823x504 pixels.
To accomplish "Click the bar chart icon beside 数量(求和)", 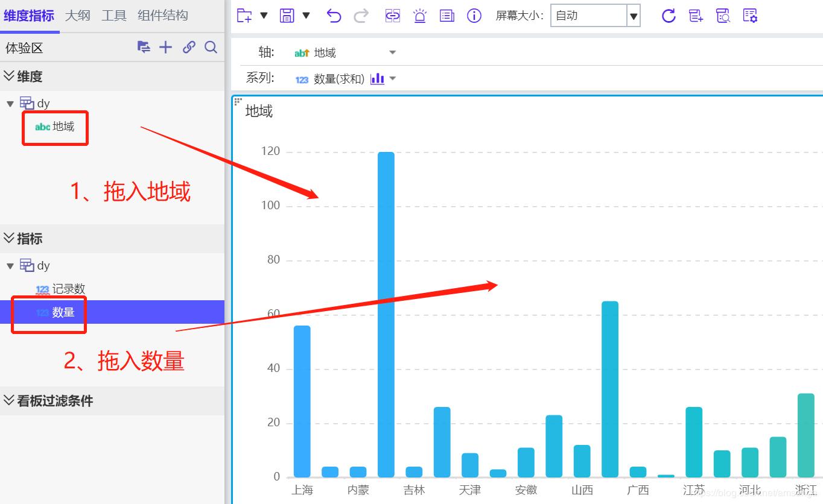I will click(378, 78).
